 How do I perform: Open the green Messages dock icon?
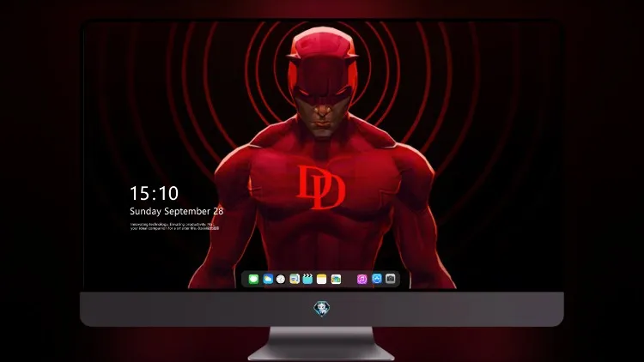pos(253,280)
